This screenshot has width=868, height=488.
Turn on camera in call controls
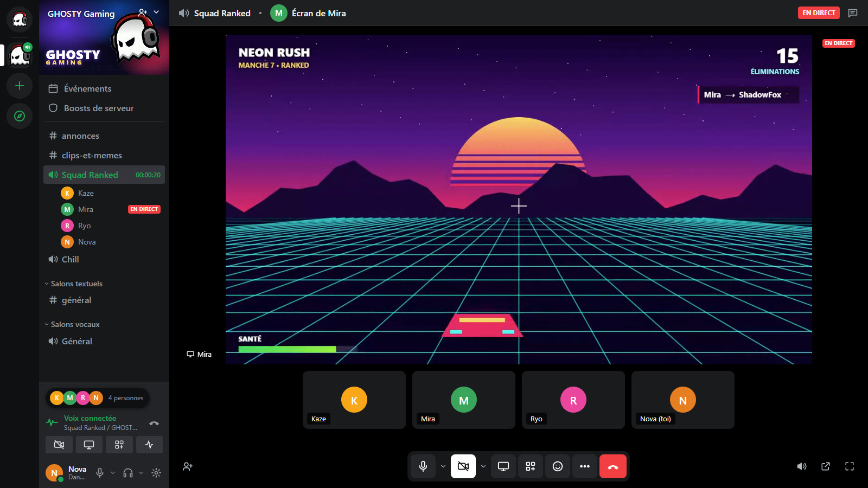(463, 466)
